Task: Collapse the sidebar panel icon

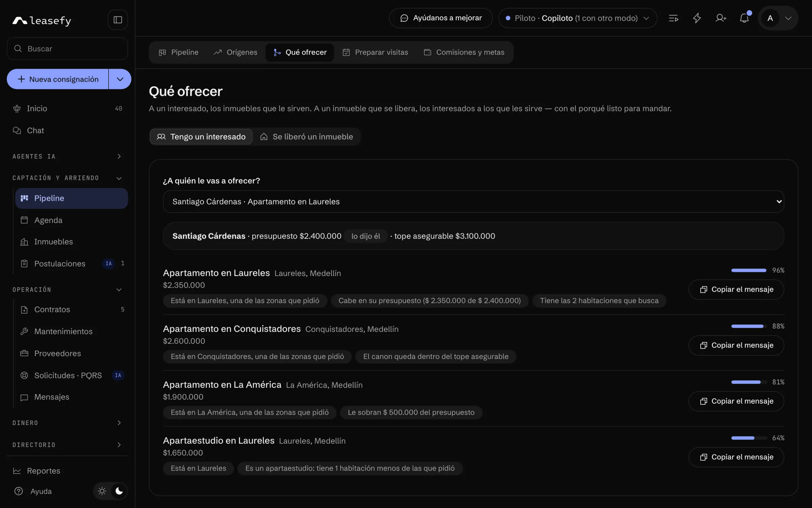Action: coord(118,20)
